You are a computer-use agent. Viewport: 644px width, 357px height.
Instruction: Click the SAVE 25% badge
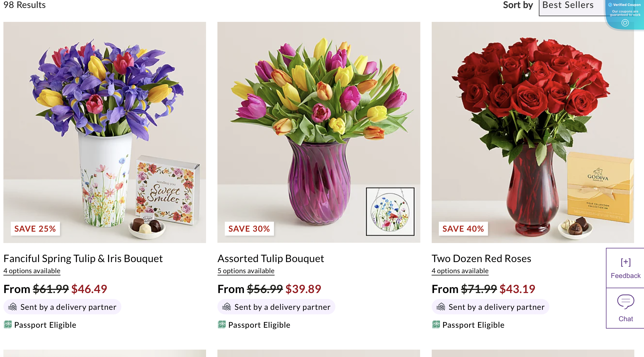point(35,229)
